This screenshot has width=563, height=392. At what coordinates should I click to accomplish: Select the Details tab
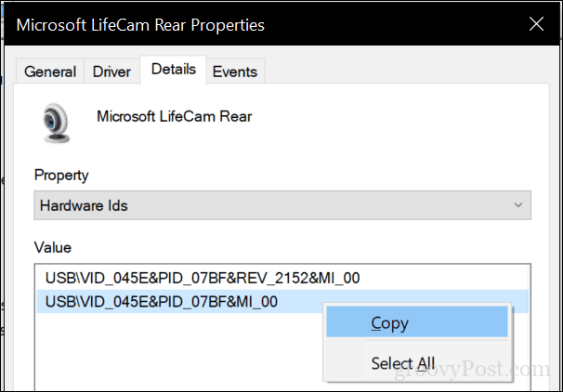pos(174,70)
